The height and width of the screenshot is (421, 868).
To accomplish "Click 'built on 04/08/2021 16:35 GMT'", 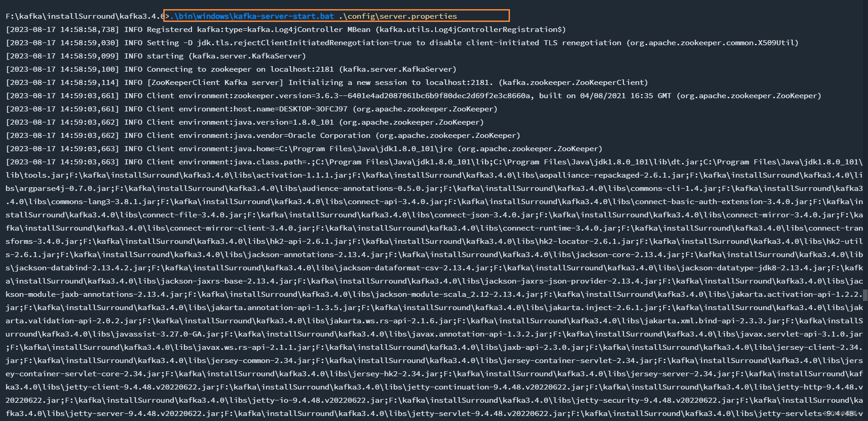I will point(605,96).
